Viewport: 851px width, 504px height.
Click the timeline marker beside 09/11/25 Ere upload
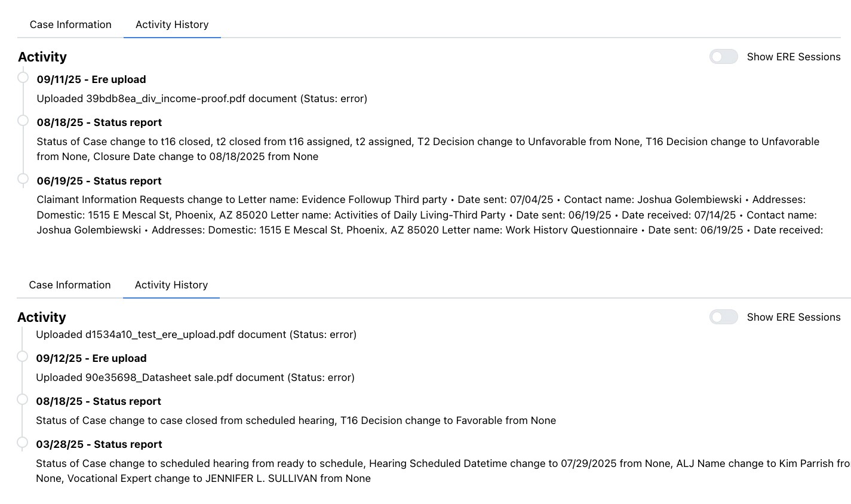coord(23,76)
